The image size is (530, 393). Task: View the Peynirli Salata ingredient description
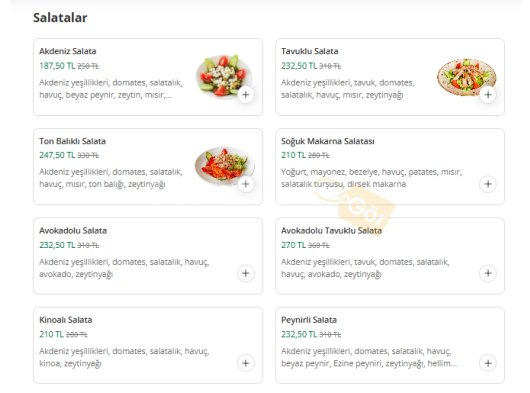369,358
